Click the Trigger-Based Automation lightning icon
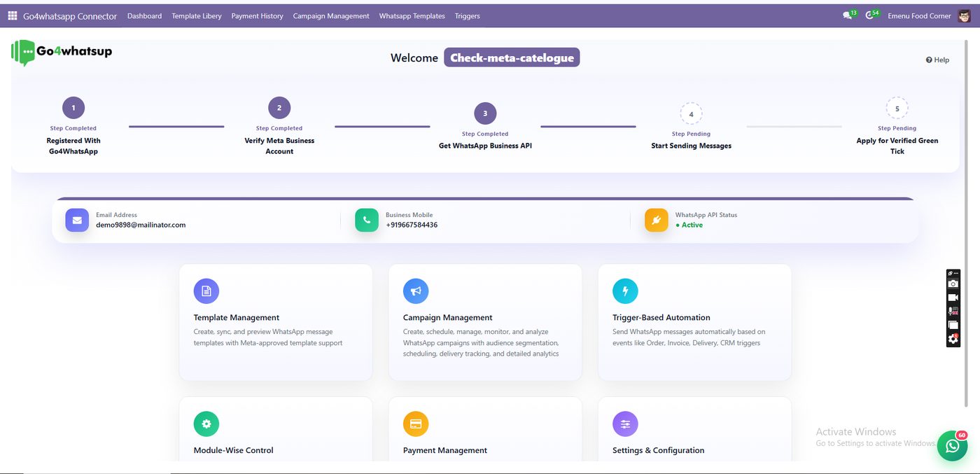 click(625, 291)
